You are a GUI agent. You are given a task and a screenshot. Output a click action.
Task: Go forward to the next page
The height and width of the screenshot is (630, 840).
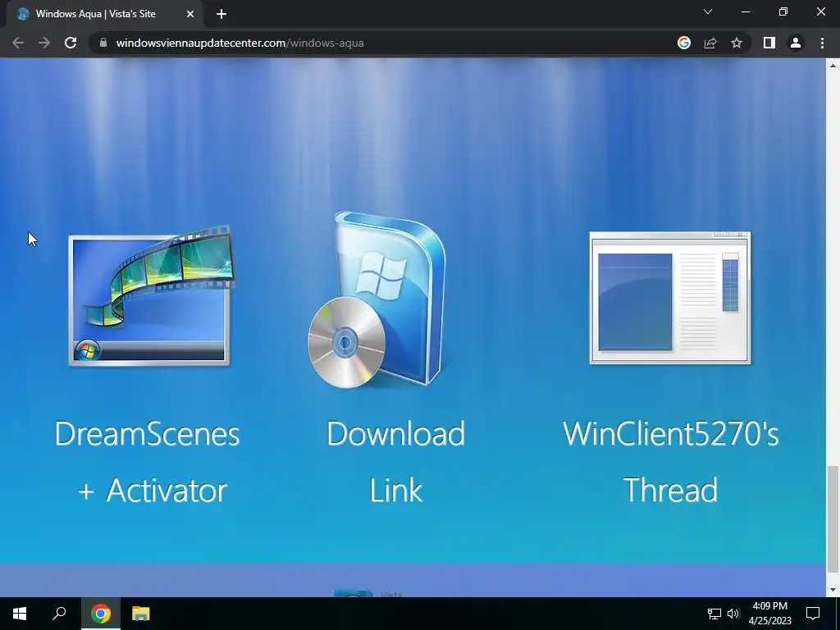[44, 43]
